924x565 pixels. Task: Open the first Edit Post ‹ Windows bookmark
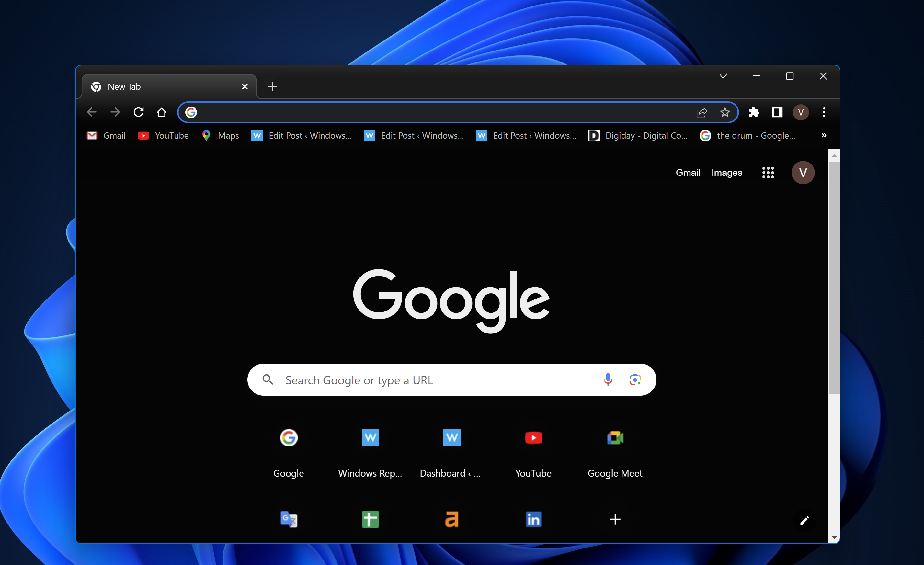[x=302, y=135]
